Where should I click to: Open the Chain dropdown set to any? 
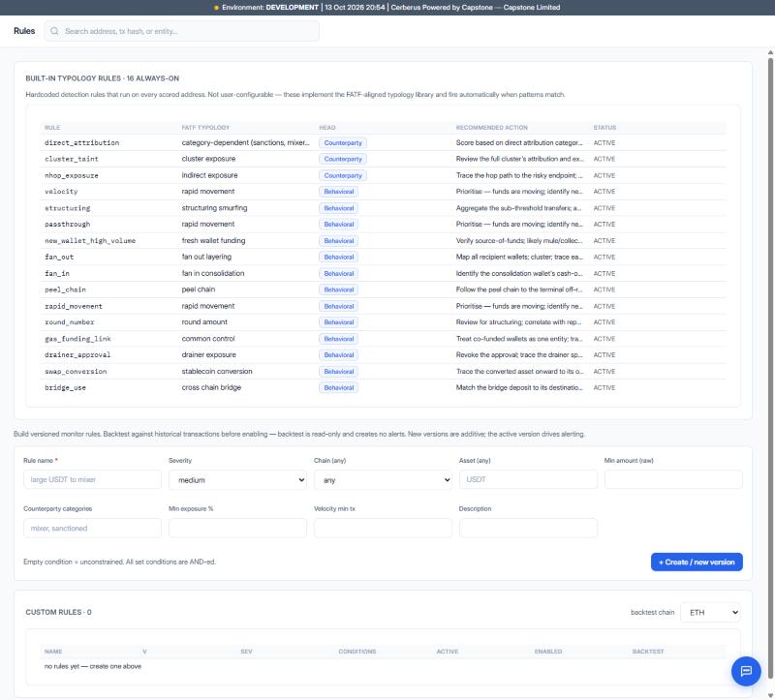[383, 479]
